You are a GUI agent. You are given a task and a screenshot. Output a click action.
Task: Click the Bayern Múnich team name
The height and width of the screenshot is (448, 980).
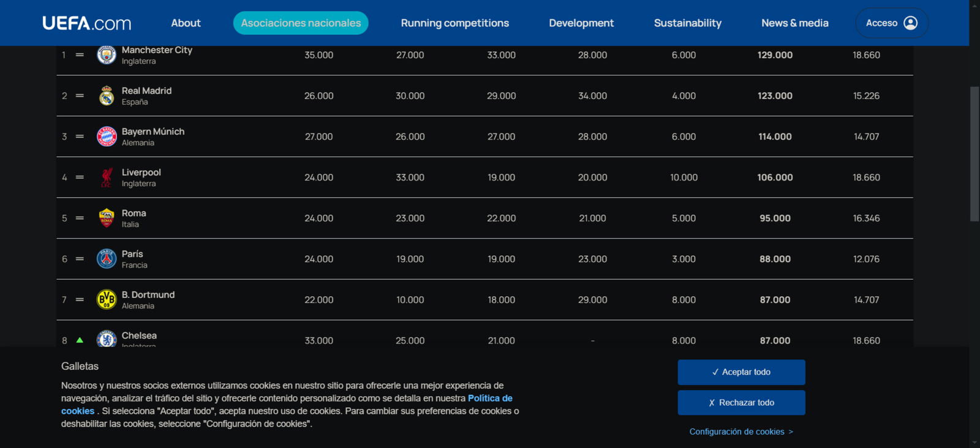pyautogui.click(x=153, y=132)
